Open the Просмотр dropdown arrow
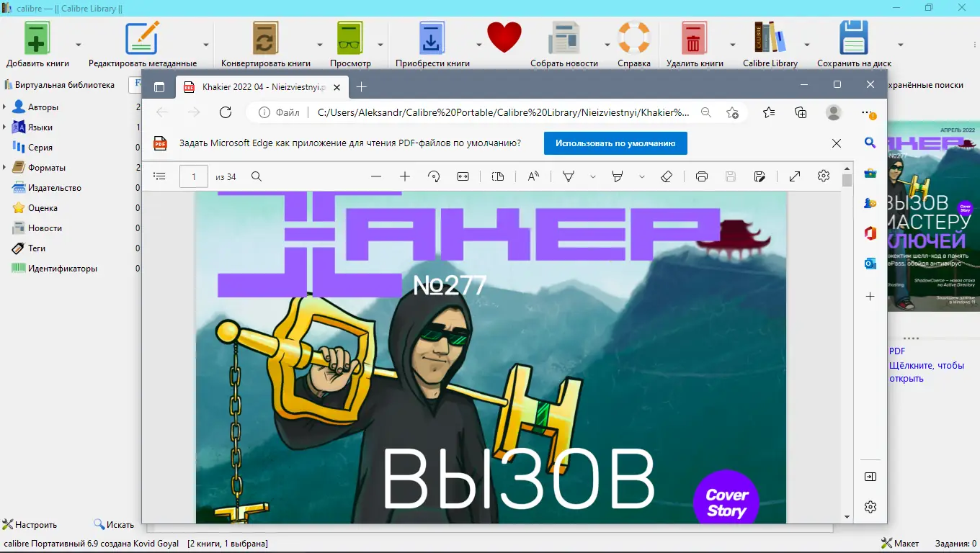 point(379,43)
